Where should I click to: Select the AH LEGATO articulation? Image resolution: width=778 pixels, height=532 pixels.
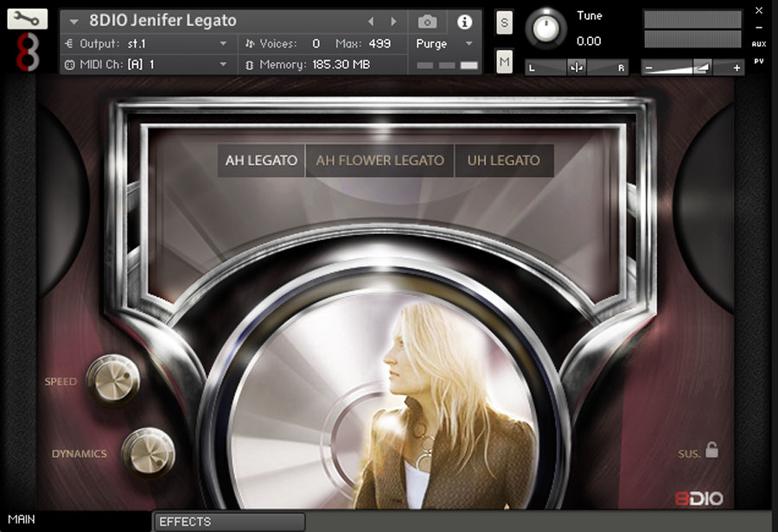tap(261, 161)
